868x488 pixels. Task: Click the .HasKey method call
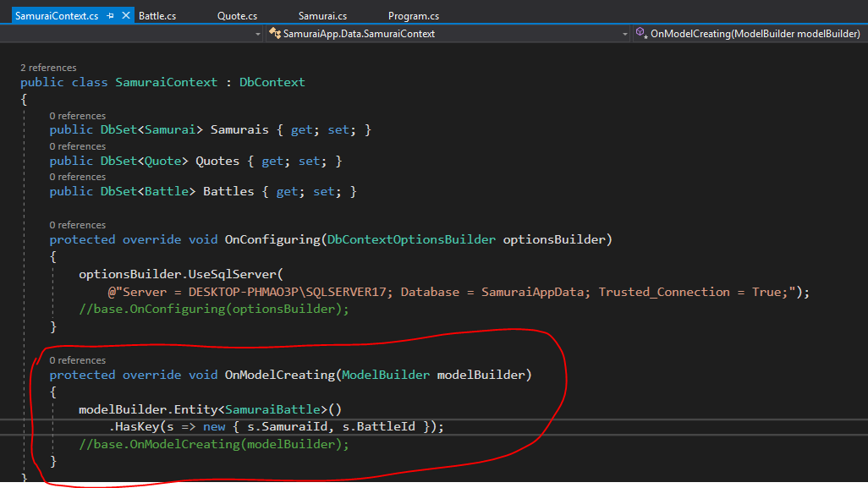coord(134,426)
